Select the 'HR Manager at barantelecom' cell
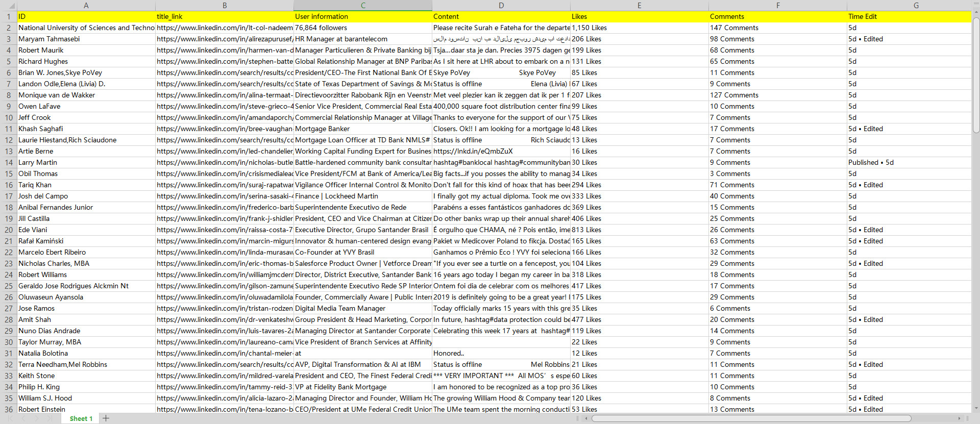Viewport: 980px width, 424px height. click(x=363, y=39)
